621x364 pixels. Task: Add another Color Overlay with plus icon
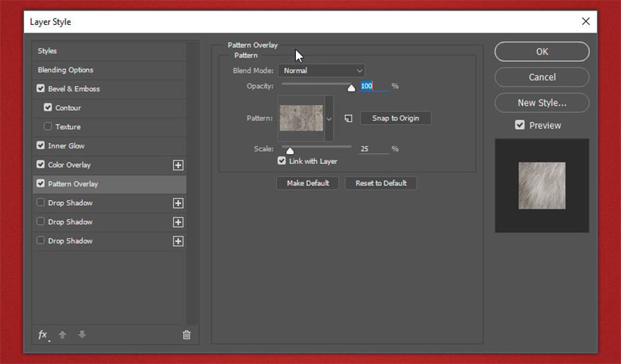click(178, 165)
